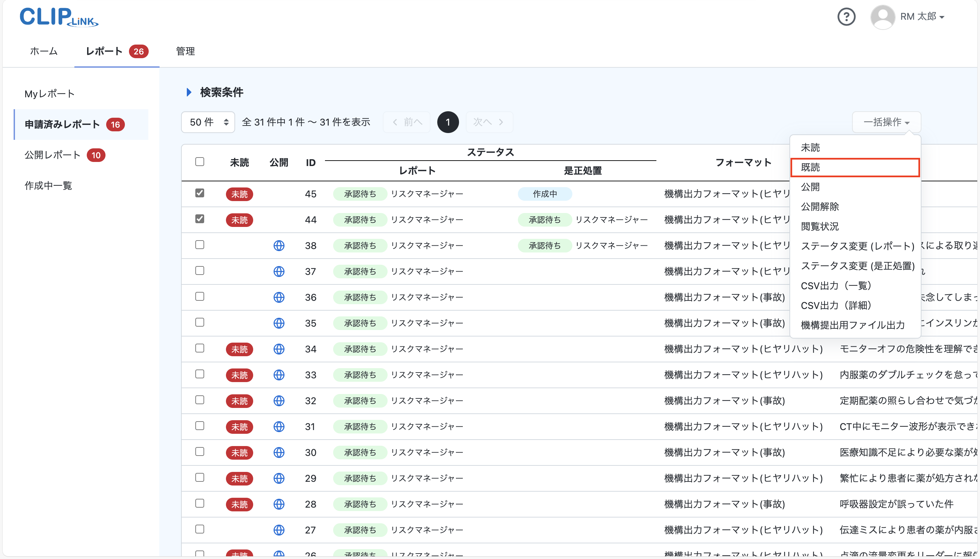Screen dimensions: 980x559
Task: Toggle the select-all checkbox in table header
Action: pos(200,162)
